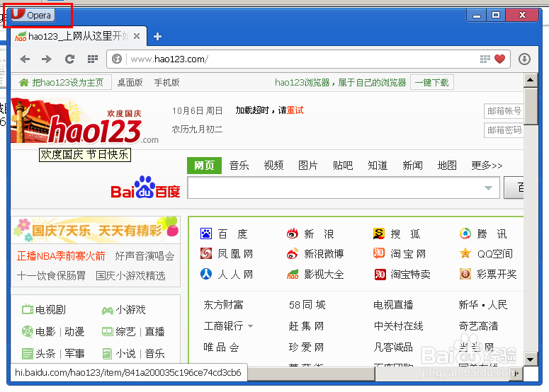Open 中关村在线 link

click(398, 326)
